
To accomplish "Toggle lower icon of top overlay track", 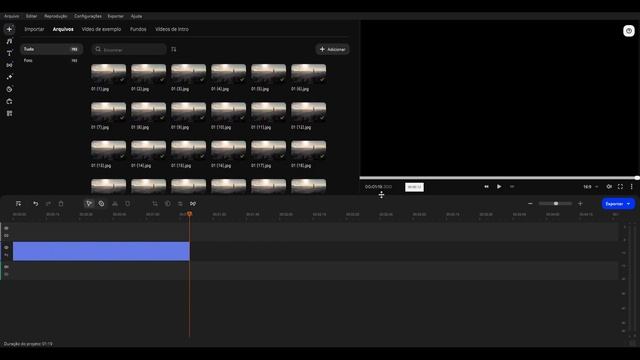I will pyautogui.click(x=6, y=236).
